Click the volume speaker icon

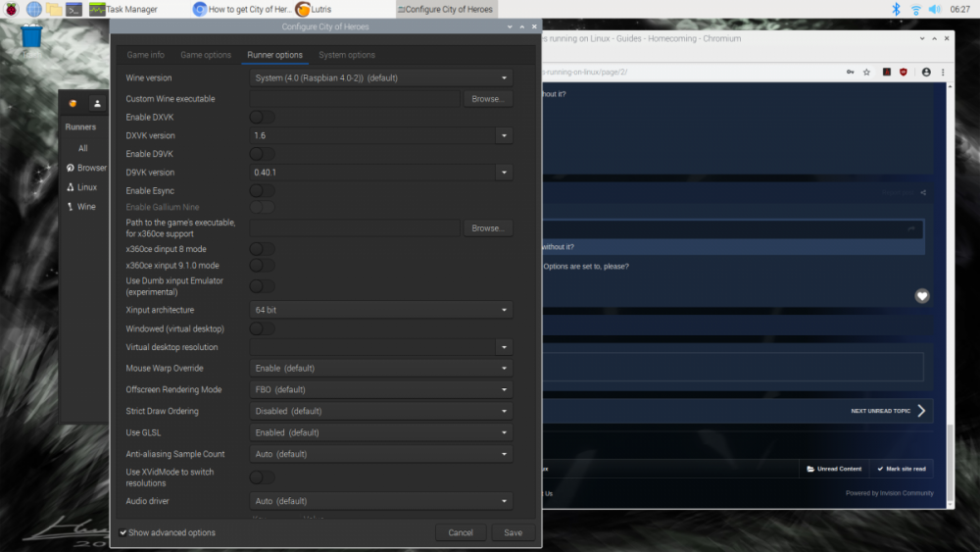pyautogui.click(x=935, y=9)
